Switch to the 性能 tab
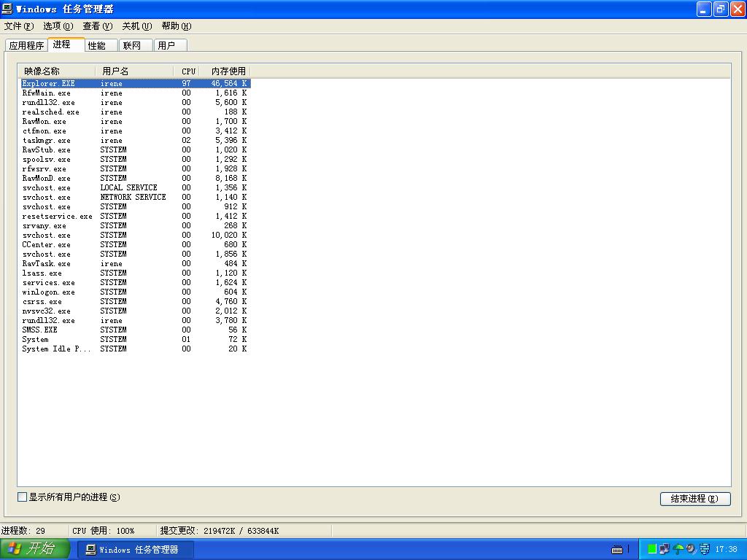 coord(101,46)
